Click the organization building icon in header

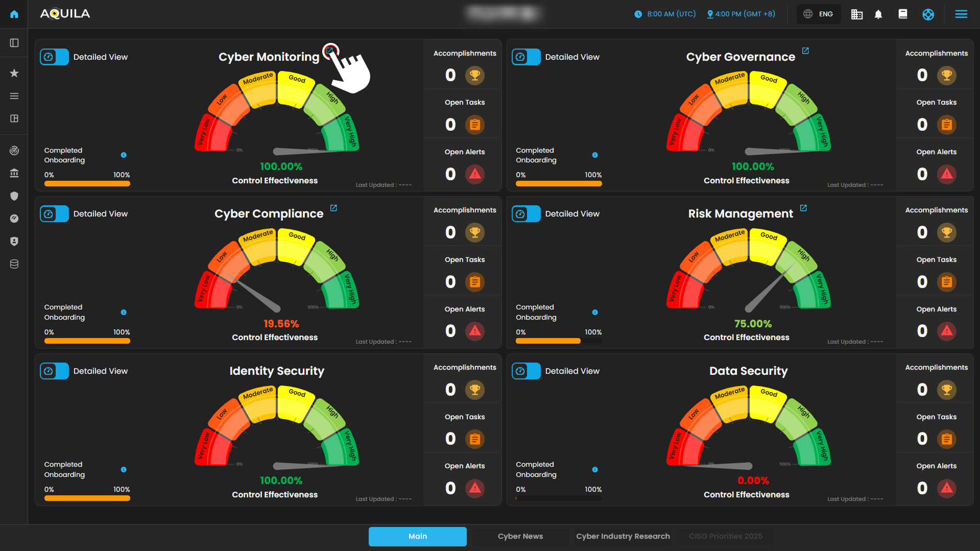click(x=856, y=14)
